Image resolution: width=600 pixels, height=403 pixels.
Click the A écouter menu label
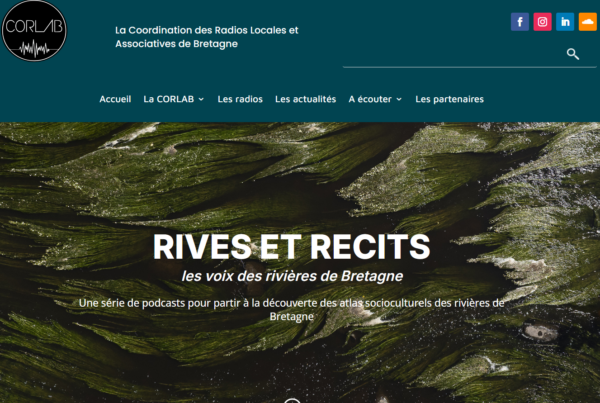point(369,99)
